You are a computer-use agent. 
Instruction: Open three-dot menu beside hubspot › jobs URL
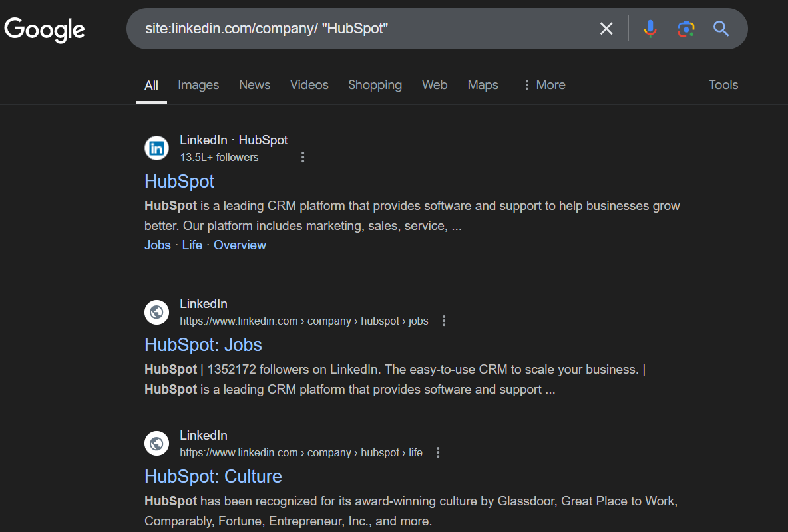(x=444, y=321)
